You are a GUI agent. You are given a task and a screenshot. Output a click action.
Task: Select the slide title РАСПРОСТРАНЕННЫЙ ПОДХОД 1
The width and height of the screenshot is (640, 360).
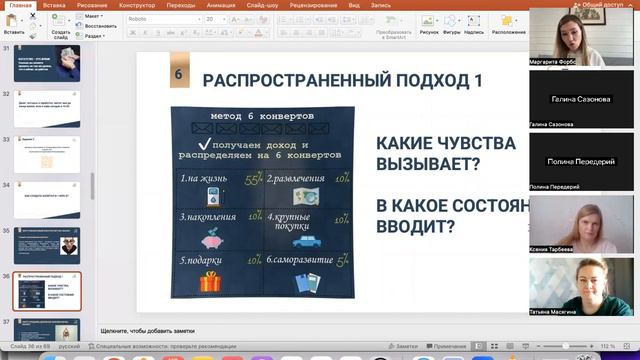click(342, 80)
